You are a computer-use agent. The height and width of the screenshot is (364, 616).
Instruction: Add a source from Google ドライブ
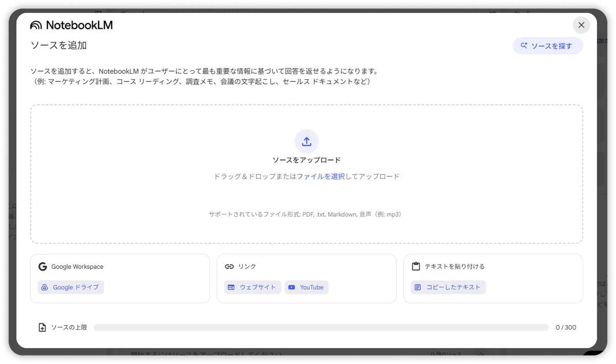(x=71, y=287)
